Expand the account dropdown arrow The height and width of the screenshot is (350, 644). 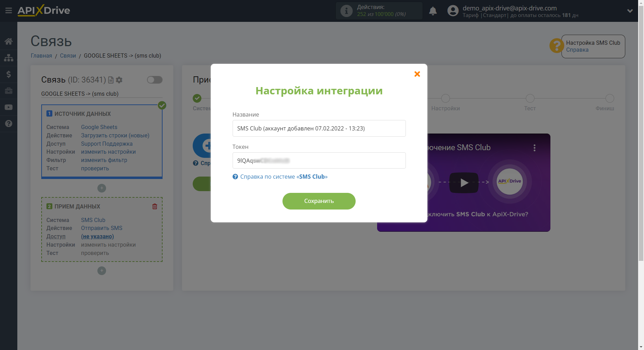pos(630,11)
